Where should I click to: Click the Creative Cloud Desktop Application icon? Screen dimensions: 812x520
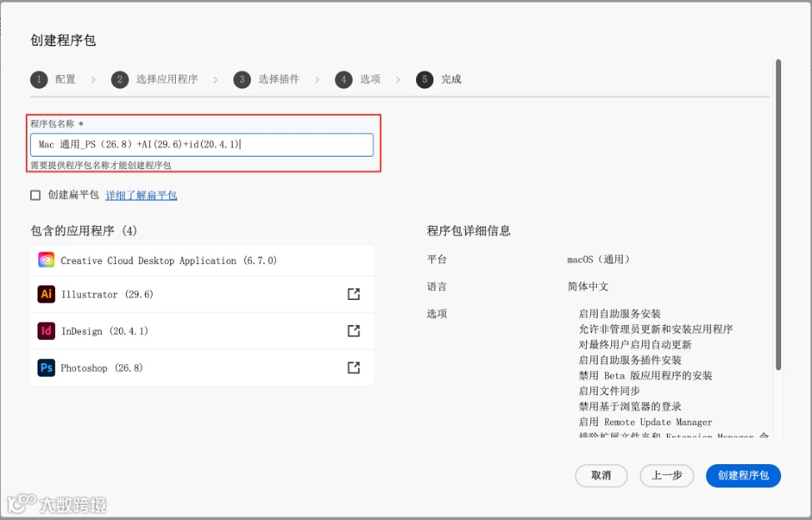[46, 260]
